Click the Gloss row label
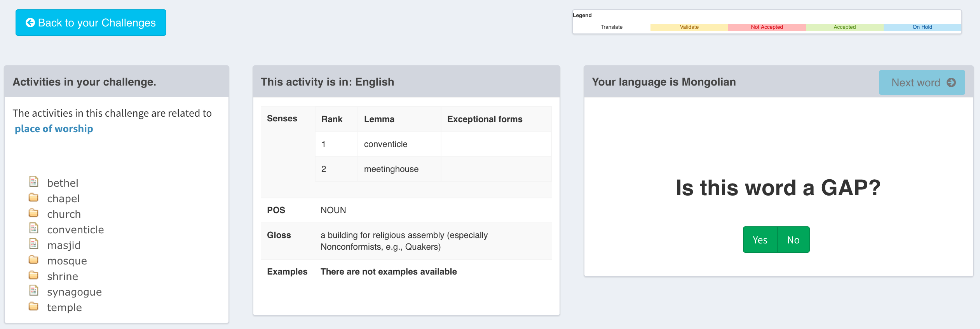980x329 pixels. 279,235
